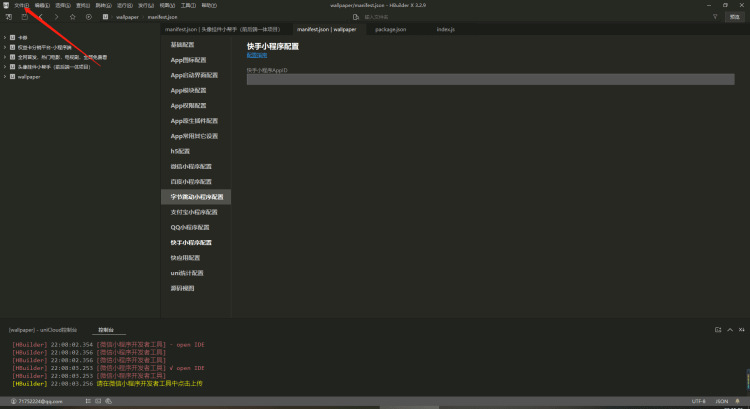This screenshot has height=409, width=750.
Task: Click the filter funnel icon
Action: tap(715, 17)
